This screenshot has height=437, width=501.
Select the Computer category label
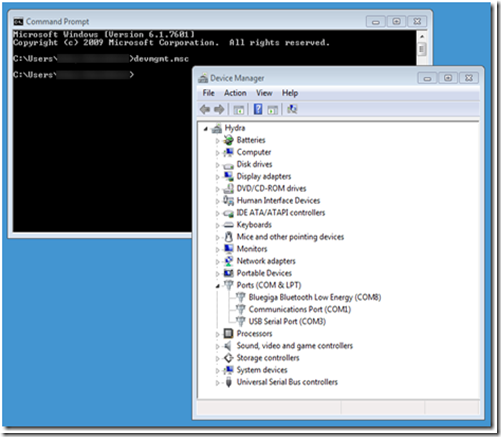click(x=254, y=152)
